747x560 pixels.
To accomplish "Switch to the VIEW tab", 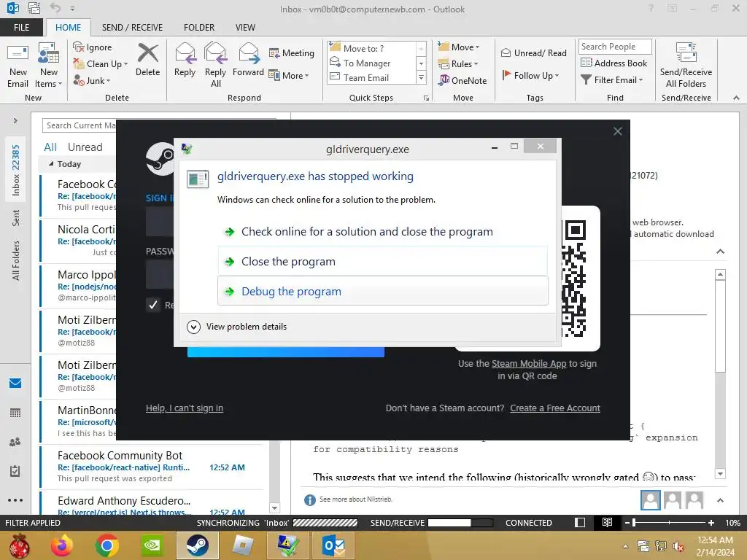I will point(245,28).
